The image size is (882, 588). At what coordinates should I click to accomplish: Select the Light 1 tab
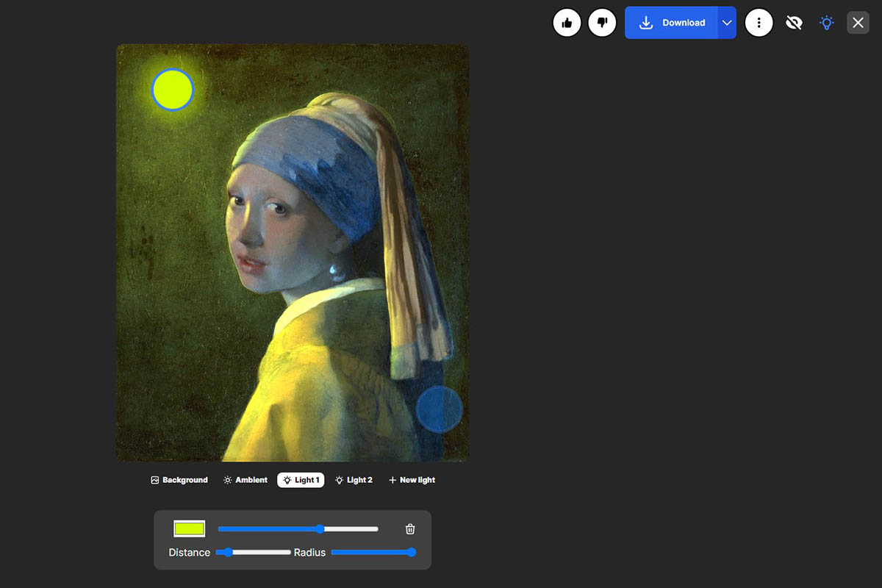[x=301, y=480]
